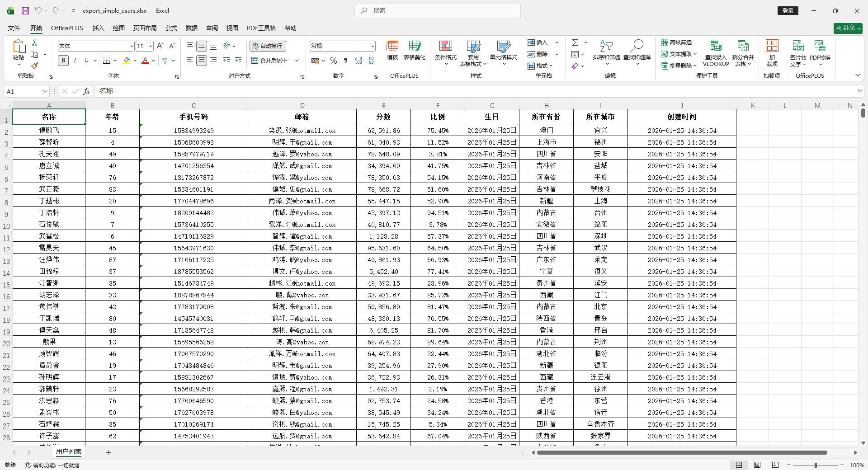This screenshot has width=868, height=470.
Task: Click the search box in title bar
Action: tap(438, 11)
